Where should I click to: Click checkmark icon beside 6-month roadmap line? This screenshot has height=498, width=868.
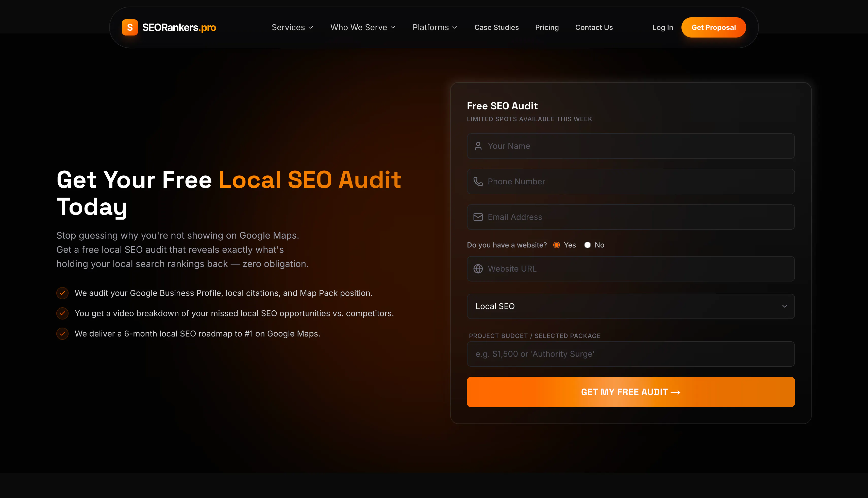tap(62, 333)
